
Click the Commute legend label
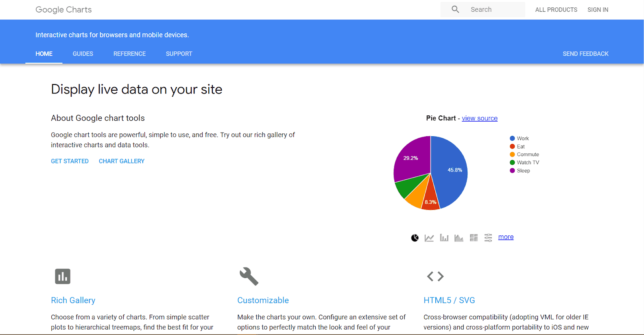(x=528, y=154)
